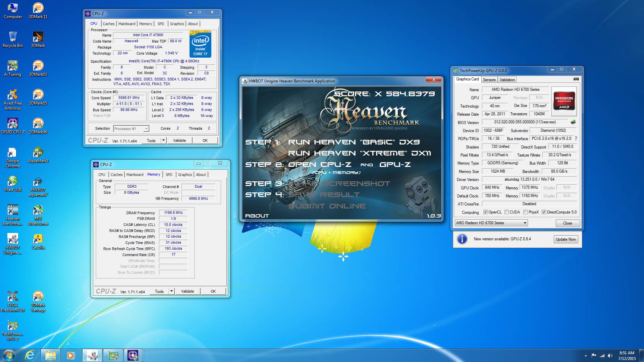The height and width of the screenshot is (362, 644).
Task: Open Windows Explorer folder on taskbar
Action: [50, 355]
